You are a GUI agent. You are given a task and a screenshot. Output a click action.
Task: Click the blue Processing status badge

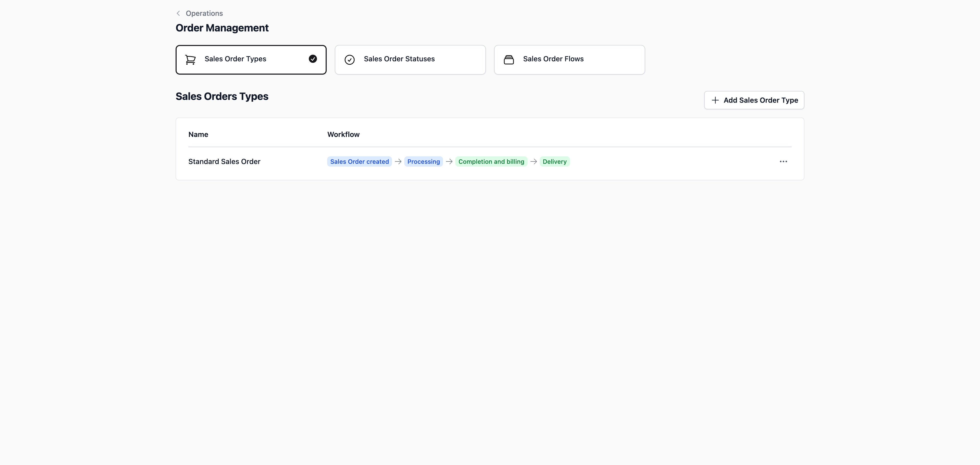click(x=423, y=161)
